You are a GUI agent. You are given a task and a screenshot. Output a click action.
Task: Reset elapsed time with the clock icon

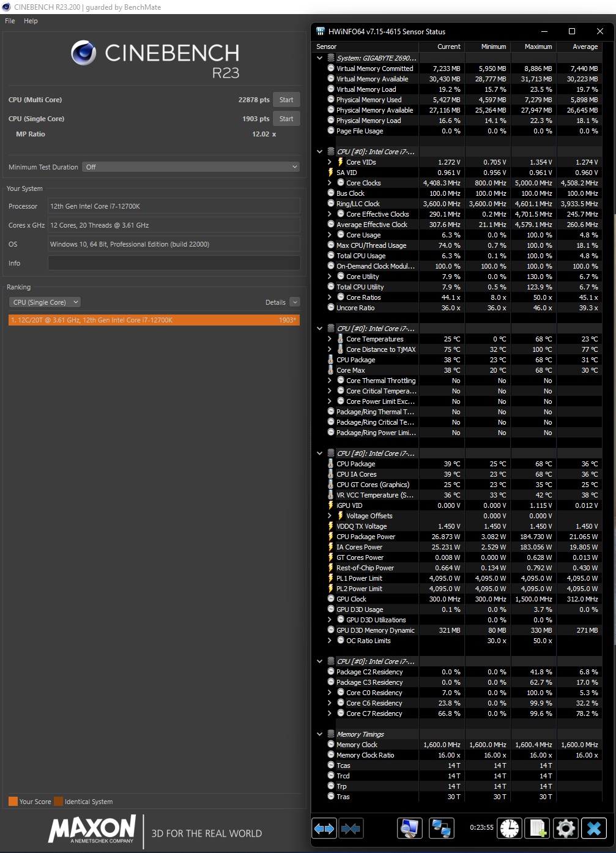point(509,829)
